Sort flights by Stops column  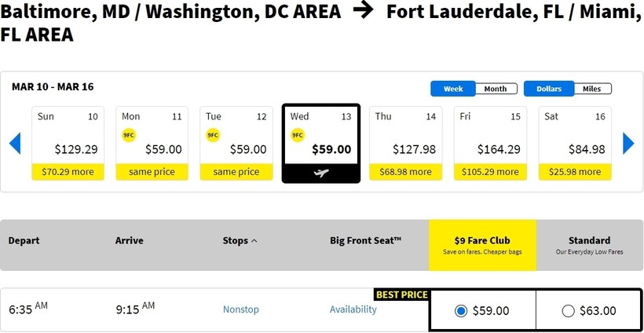[x=240, y=240]
